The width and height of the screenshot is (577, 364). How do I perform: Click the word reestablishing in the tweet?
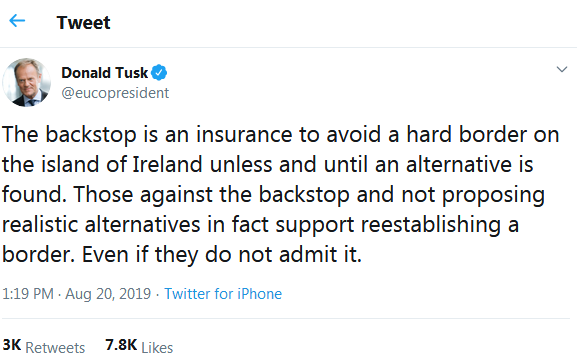click(x=431, y=225)
